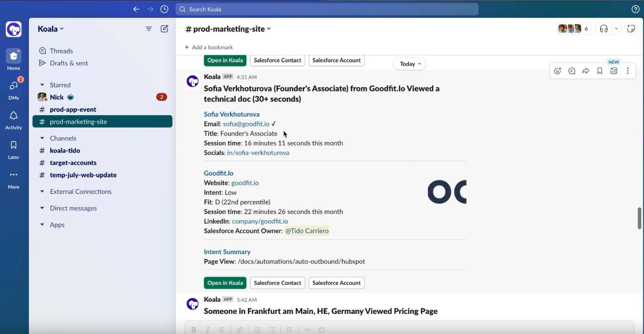Click the filter conversations icon
The height and width of the screenshot is (334, 644).
tap(149, 29)
